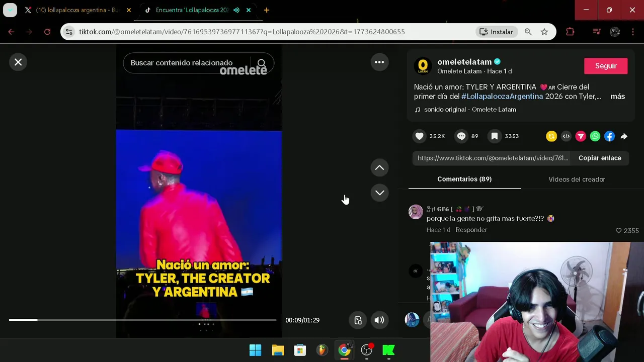The height and width of the screenshot is (362, 644).
Task: Go to next video with down chevron
Action: coord(379,193)
